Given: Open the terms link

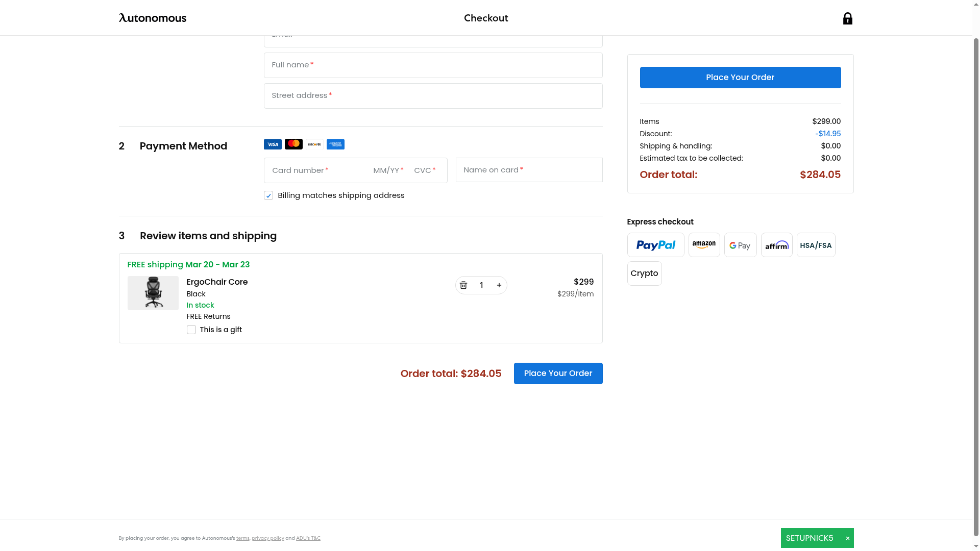Looking at the screenshot, I should point(242,538).
